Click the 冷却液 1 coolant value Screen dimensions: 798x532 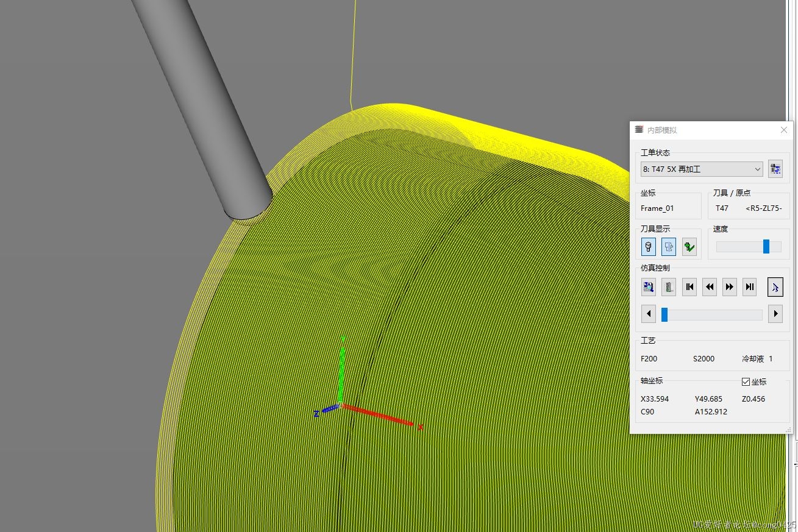point(757,359)
